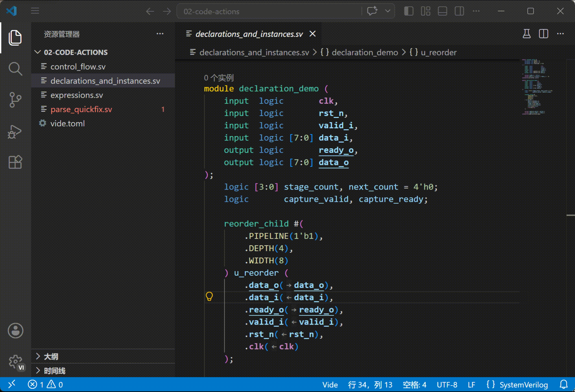This screenshot has width=575, height=392.
Task: Click the .WIDTH(8) parameter line
Action: click(x=266, y=261)
